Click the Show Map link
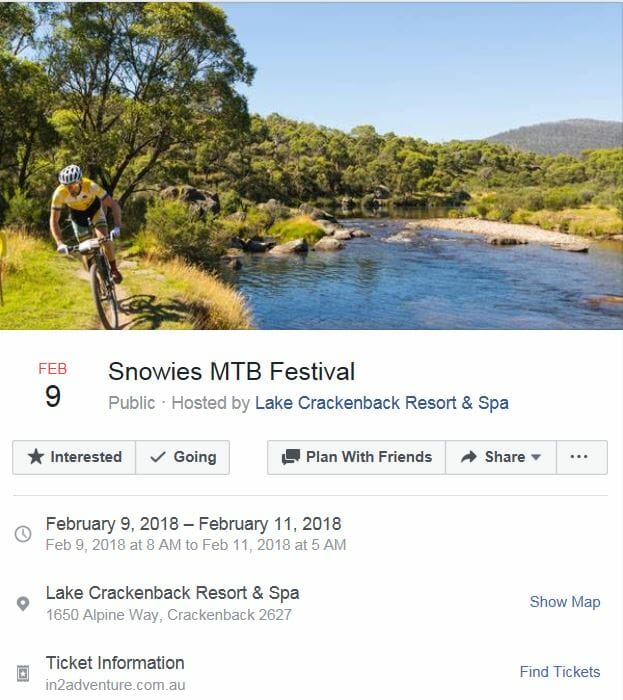The image size is (623, 700). pos(564,602)
